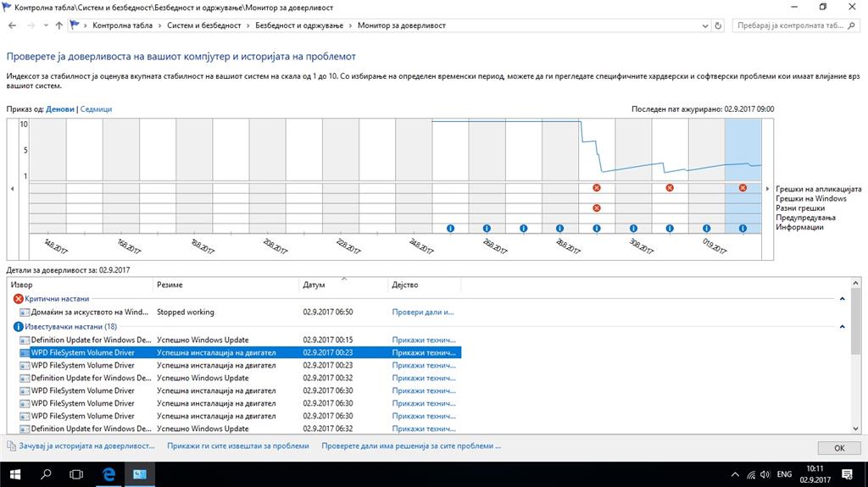The image size is (868, 487).
Task: Select the miscellaneous failure red marker
Action: coord(596,208)
